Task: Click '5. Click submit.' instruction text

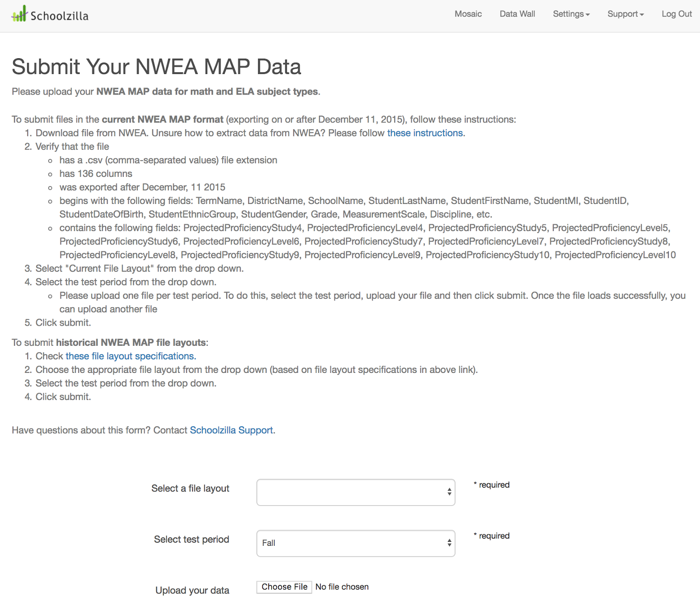Action: 58,323
